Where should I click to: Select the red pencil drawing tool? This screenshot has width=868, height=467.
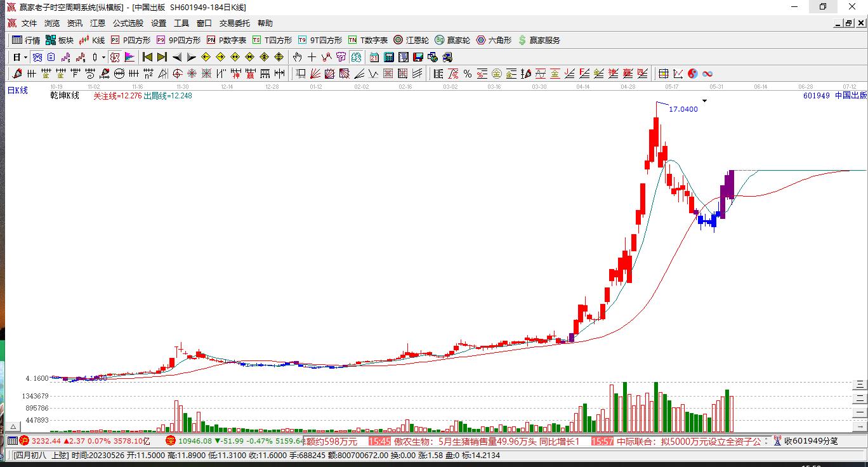[17, 74]
